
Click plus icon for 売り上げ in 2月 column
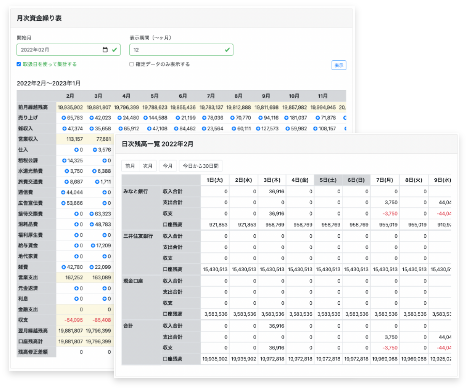pyautogui.click(x=64, y=118)
